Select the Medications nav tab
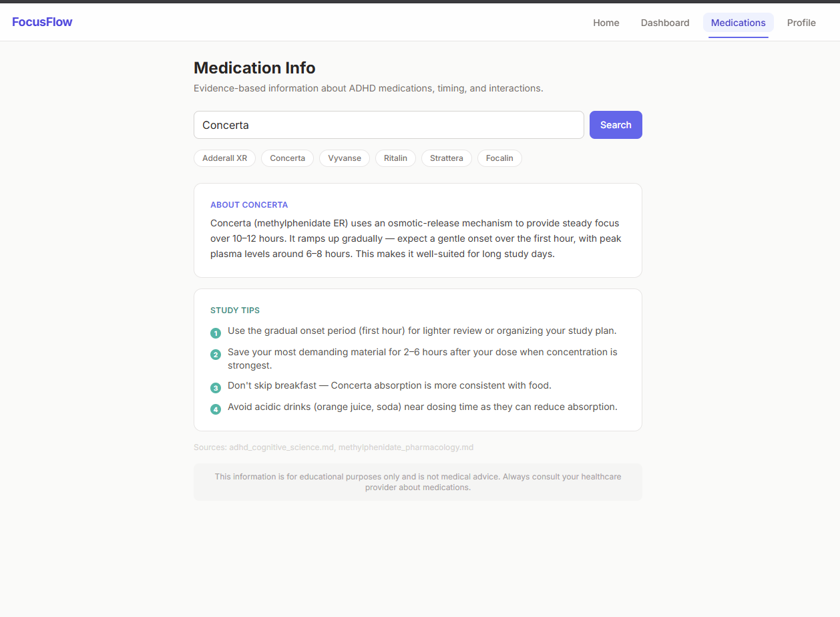This screenshot has width=840, height=617. click(739, 23)
